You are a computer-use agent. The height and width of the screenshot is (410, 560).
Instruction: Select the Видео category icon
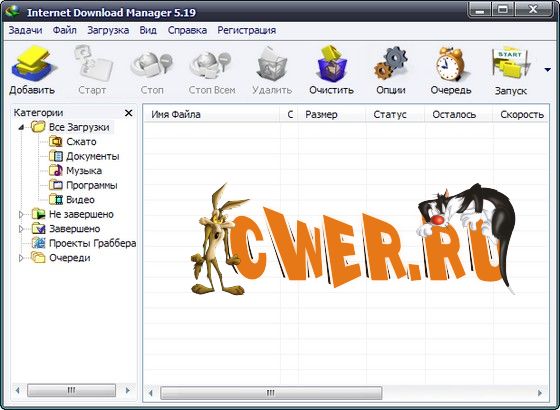(56, 199)
